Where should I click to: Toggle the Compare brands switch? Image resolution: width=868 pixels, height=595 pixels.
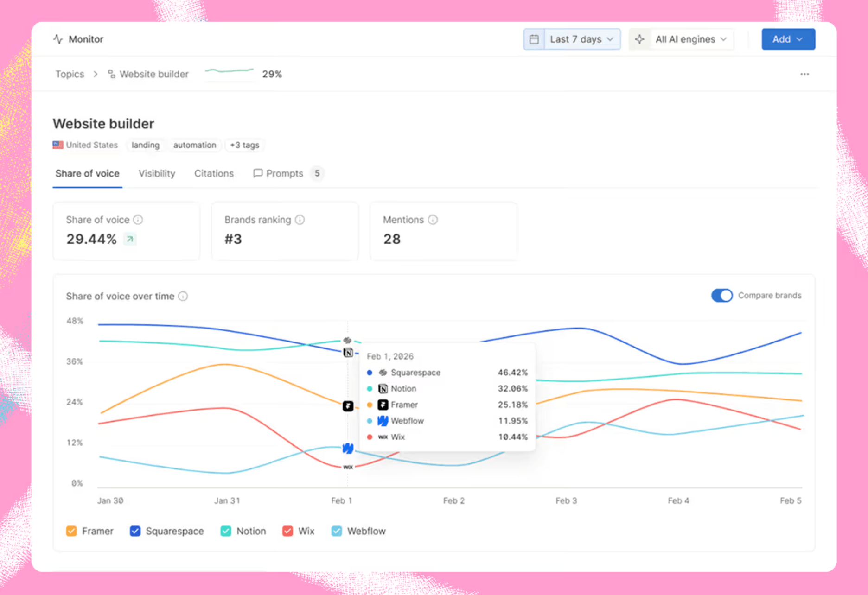[x=722, y=296]
